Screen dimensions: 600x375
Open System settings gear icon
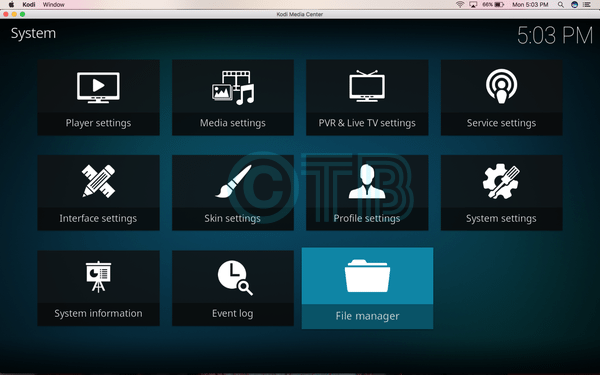(x=501, y=181)
